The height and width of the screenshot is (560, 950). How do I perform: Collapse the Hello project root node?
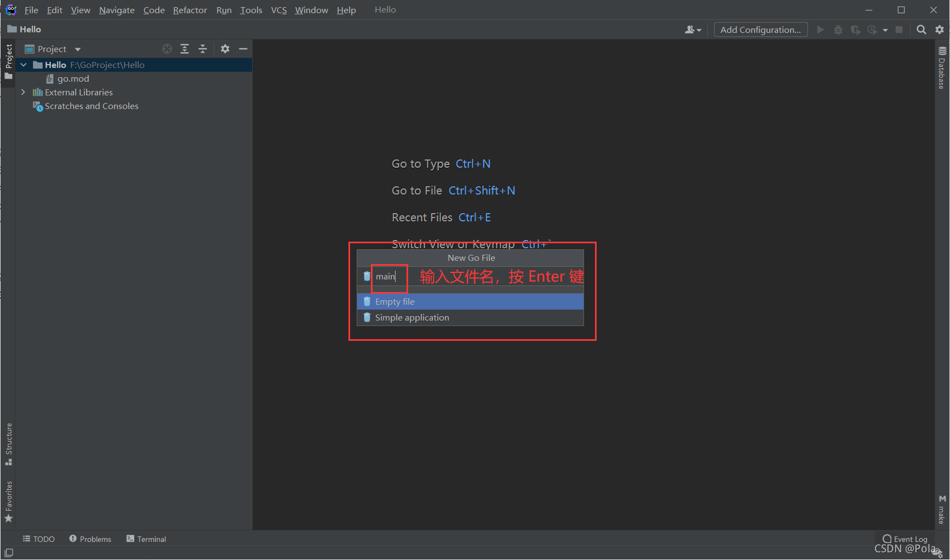(24, 65)
